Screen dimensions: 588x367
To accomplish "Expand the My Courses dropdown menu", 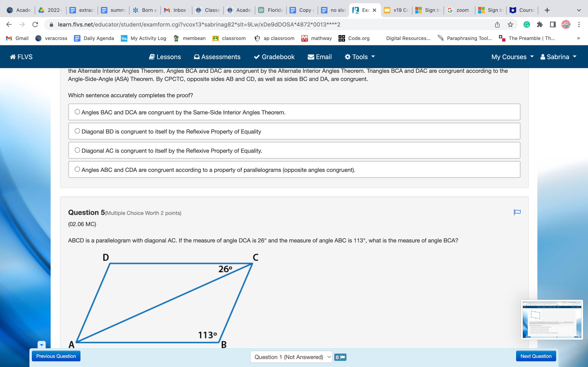I will [x=512, y=57].
